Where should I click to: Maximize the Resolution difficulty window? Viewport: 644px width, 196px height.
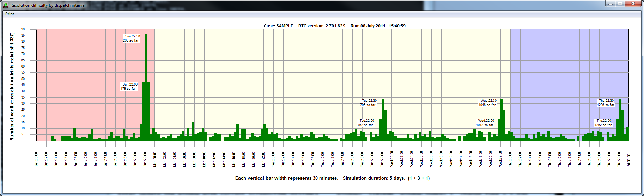pyautogui.click(x=620, y=4)
